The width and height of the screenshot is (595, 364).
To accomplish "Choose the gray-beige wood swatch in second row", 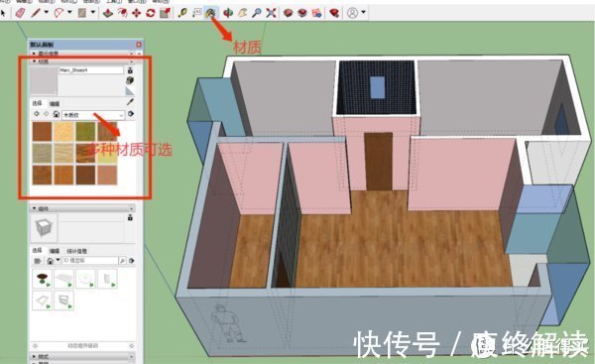I will pyautogui.click(x=42, y=153).
